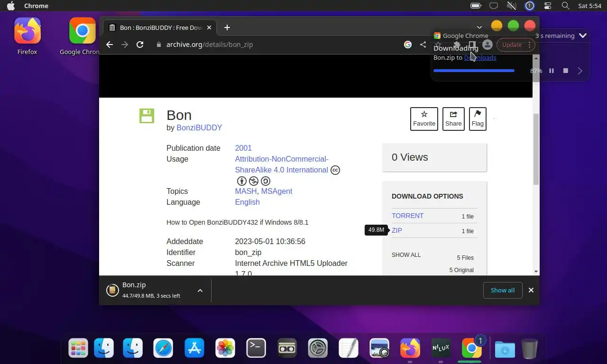Click the page vertical scrollbar thumb

tap(536, 149)
